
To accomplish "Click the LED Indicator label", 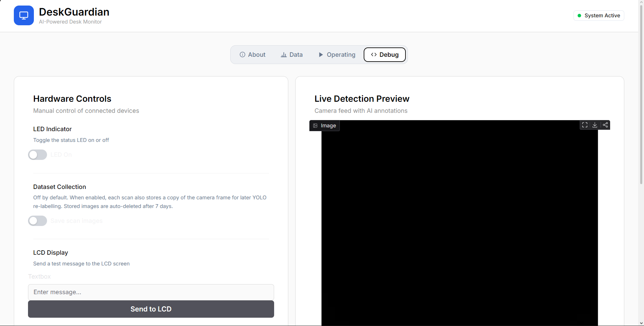I will pyautogui.click(x=53, y=129).
